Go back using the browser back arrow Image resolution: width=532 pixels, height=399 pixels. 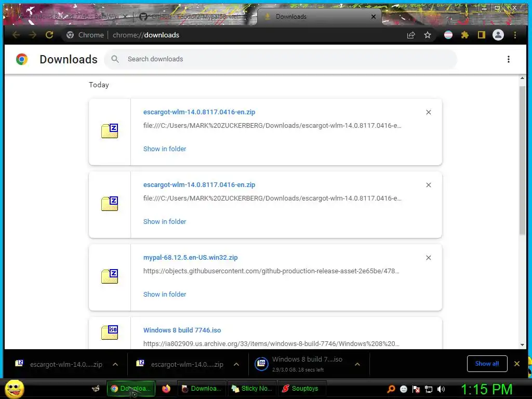16,35
